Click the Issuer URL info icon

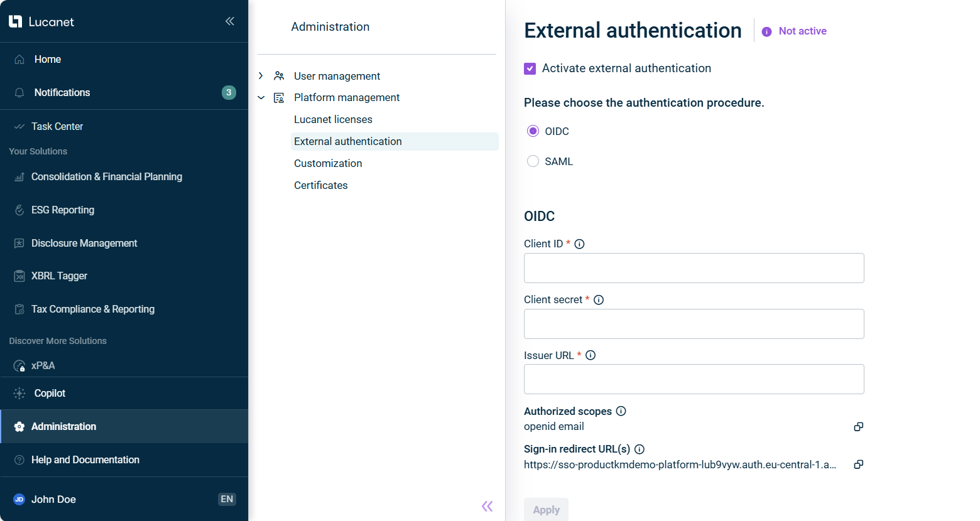pos(591,355)
